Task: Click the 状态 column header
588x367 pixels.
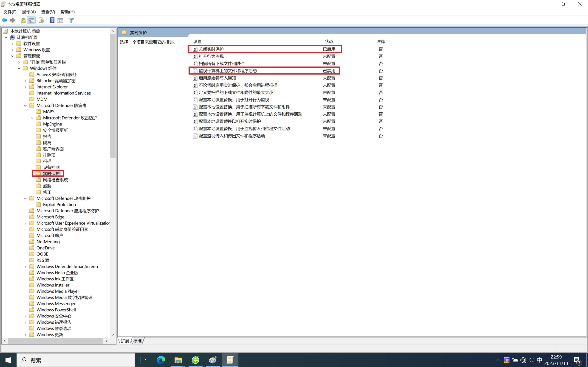Action: (x=329, y=42)
